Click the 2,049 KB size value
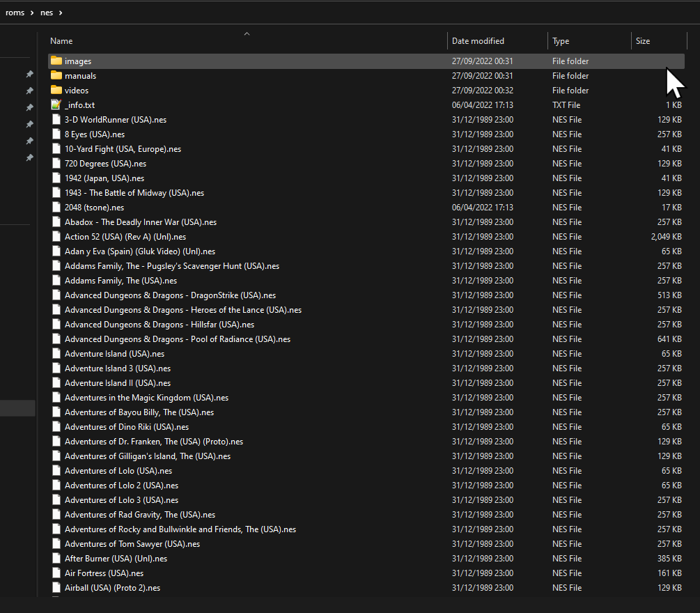Viewport: 700px width, 613px height. pos(666,236)
